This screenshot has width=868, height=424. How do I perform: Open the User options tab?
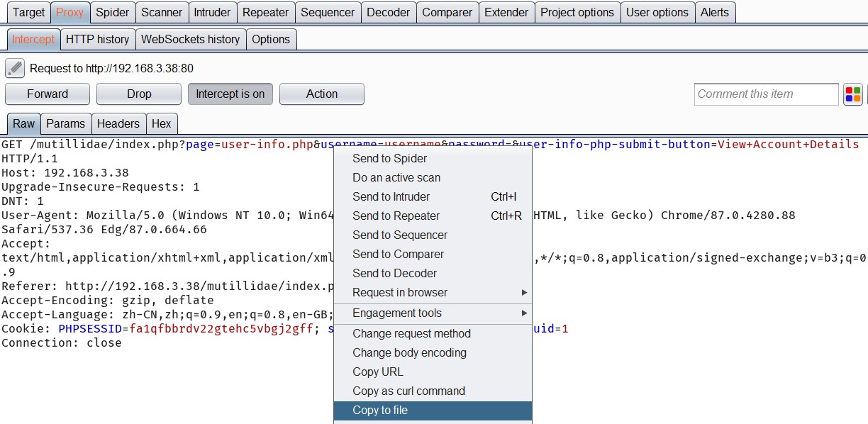[657, 12]
